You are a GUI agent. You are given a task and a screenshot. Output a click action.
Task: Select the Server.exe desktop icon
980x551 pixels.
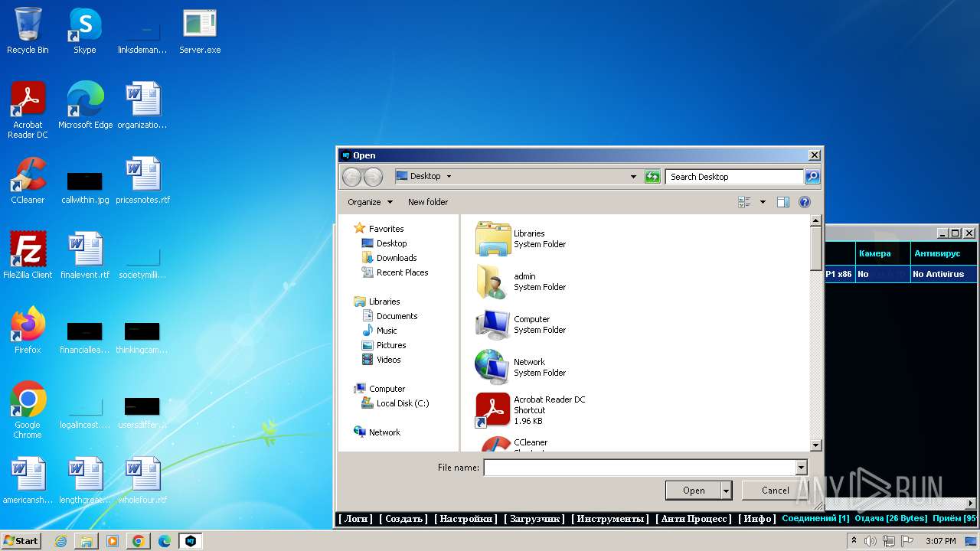tap(200, 31)
